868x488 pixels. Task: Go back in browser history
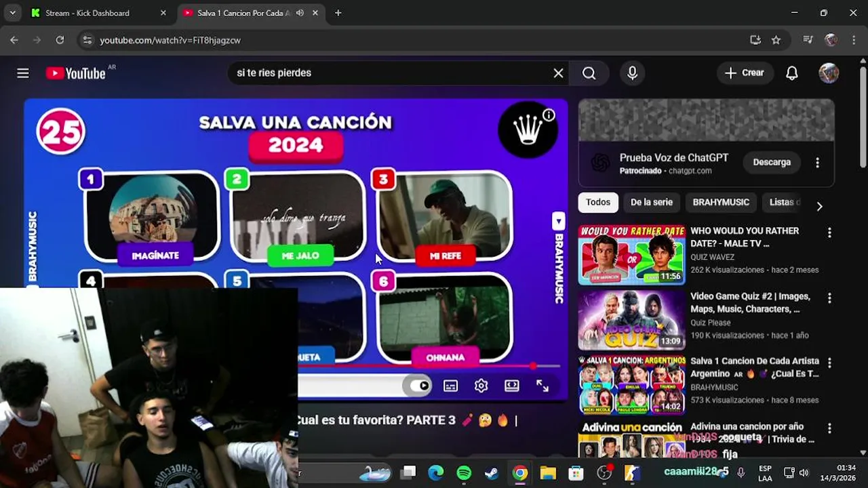[14, 40]
